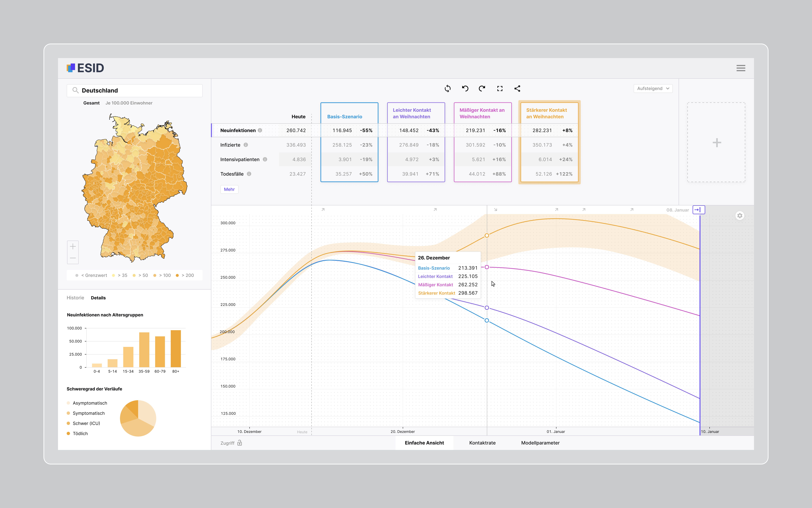Viewport: 812px width, 508px height.
Task: Toggle fullscreen view icon
Action: pyautogui.click(x=500, y=88)
